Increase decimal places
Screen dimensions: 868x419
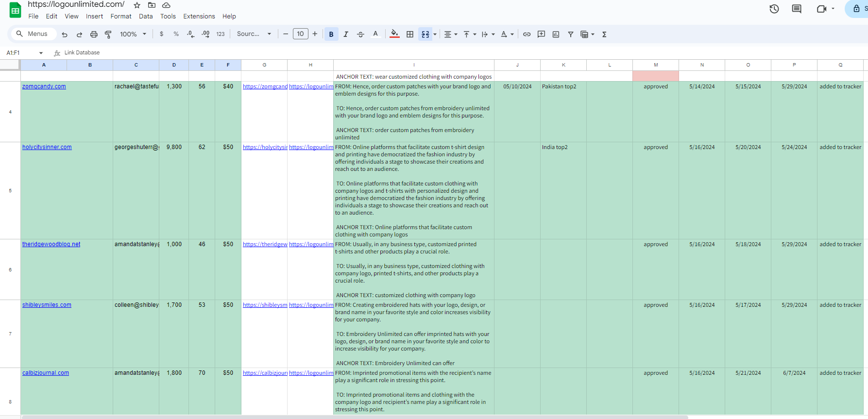(x=205, y=34)
